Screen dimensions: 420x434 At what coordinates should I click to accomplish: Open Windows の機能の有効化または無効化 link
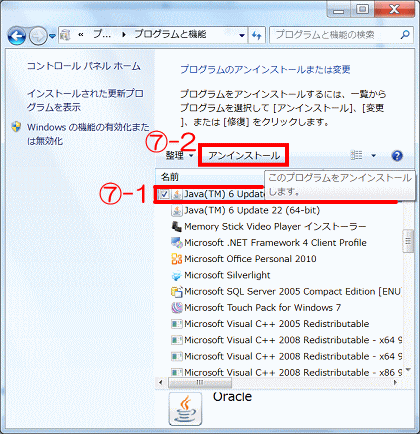88,134
